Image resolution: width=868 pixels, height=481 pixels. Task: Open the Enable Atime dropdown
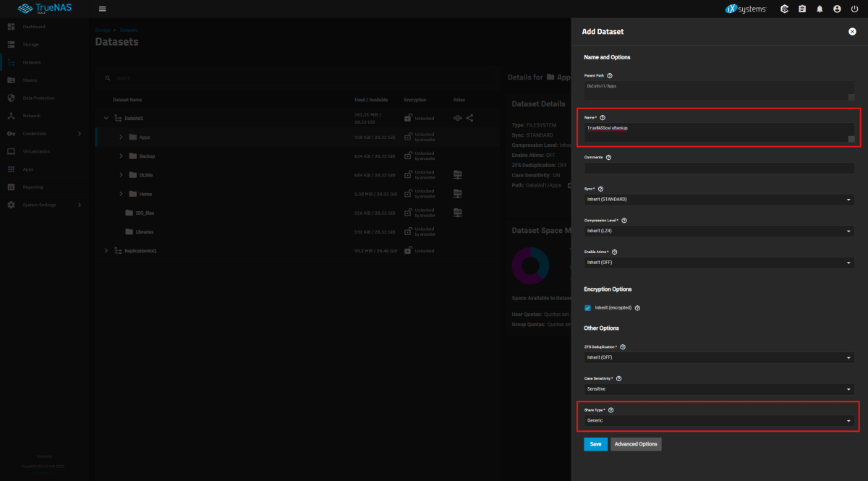point(720,263)
